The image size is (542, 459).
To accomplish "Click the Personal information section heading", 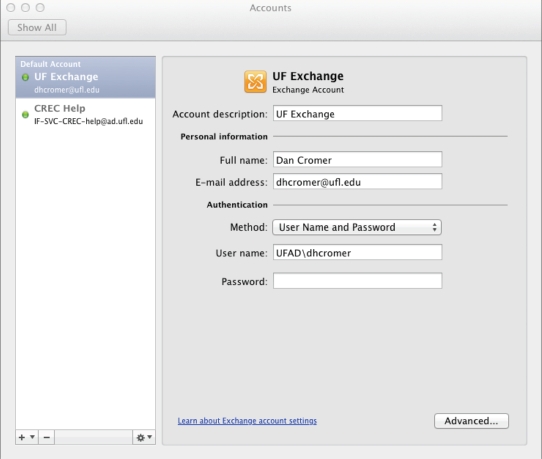I will (x=224, y=137).
